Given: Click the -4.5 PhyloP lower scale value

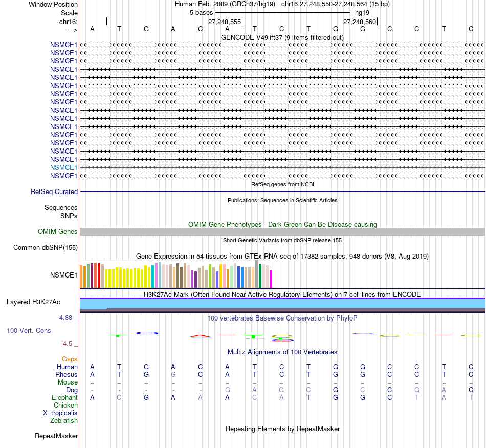Looking at the screenshot, I should (67, 344).
